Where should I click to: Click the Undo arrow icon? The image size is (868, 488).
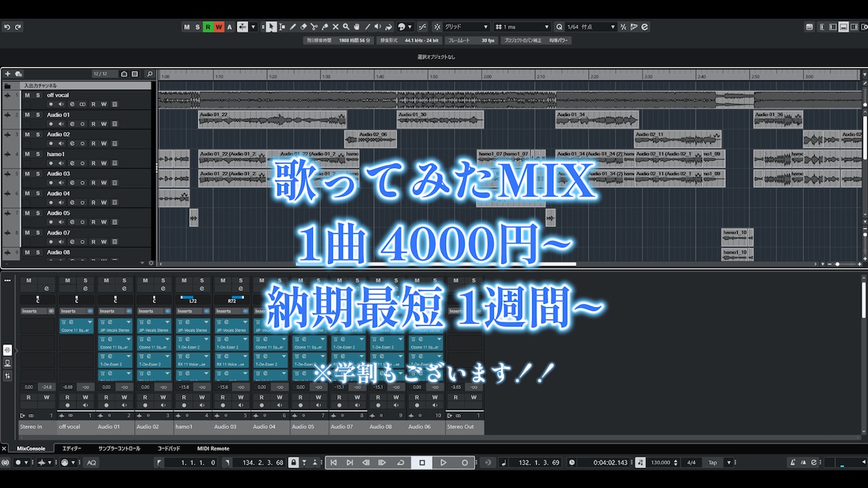[7, 27]
